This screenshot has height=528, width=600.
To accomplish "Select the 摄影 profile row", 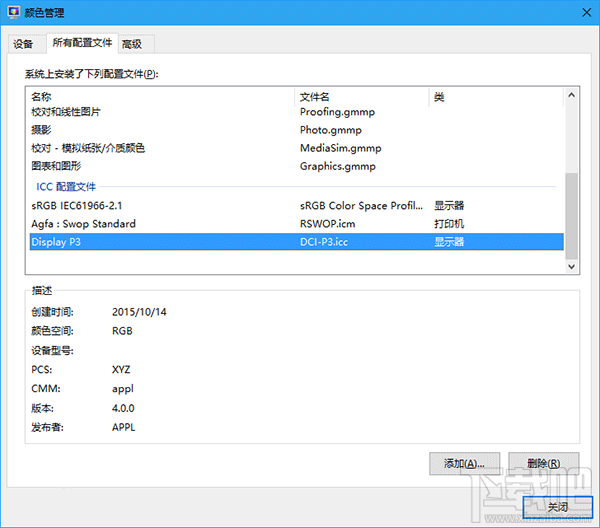I will point(297,130).
